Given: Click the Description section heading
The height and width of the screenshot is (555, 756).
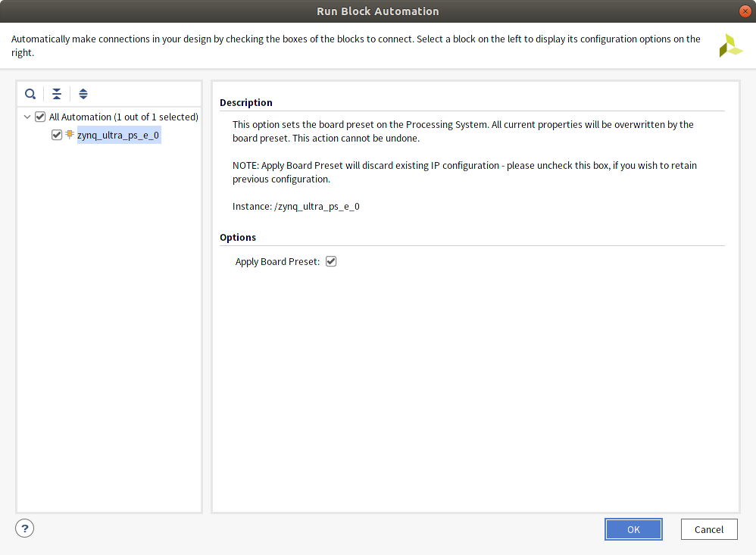Looking at the screenshot, I should [246, 103].
